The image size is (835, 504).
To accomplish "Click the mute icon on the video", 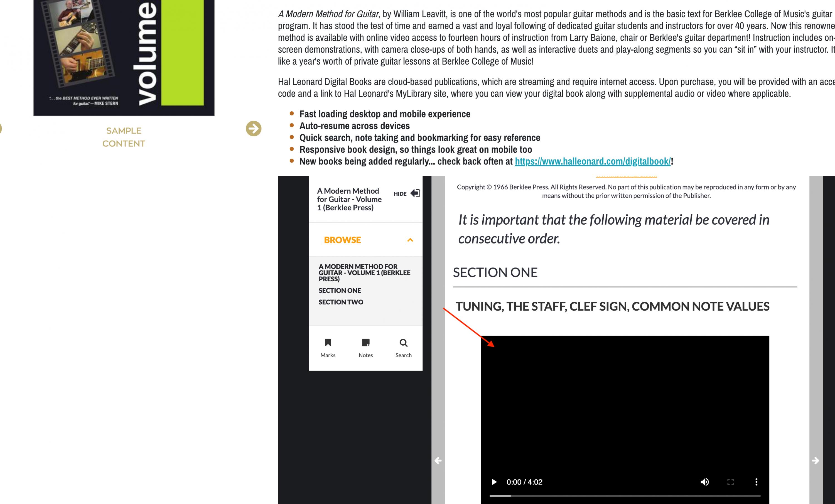I will 704,482.
